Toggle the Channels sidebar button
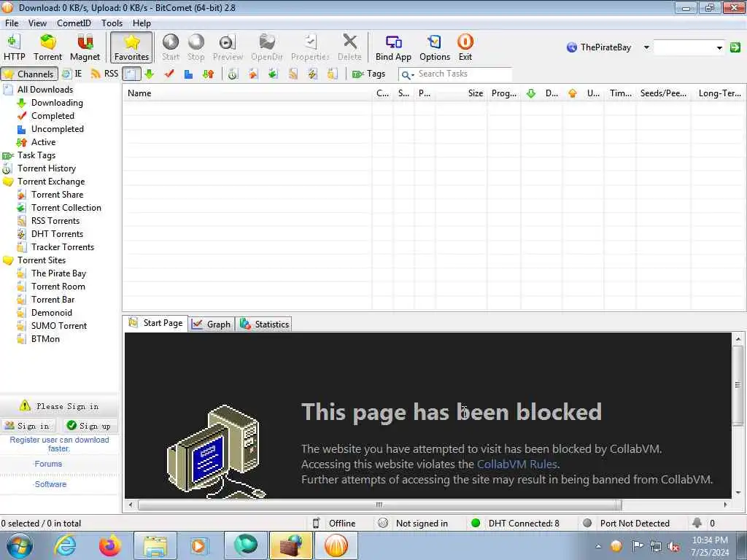 point(29,74)
